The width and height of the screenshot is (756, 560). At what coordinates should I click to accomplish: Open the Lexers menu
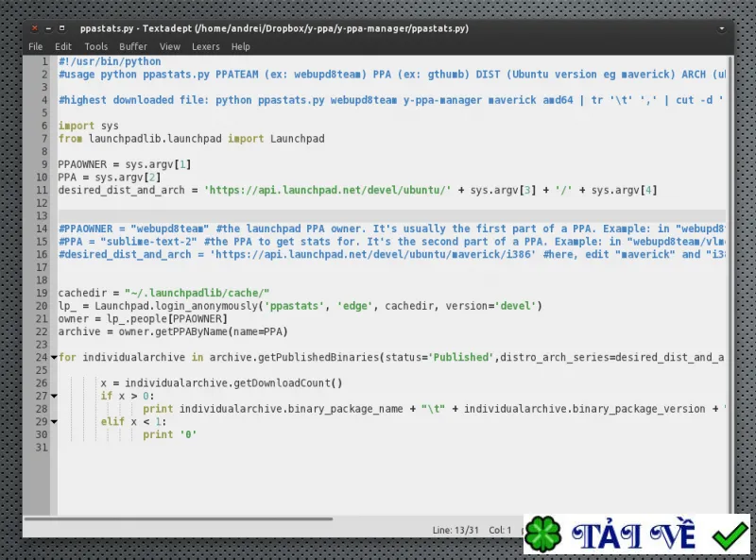(205, 47)
